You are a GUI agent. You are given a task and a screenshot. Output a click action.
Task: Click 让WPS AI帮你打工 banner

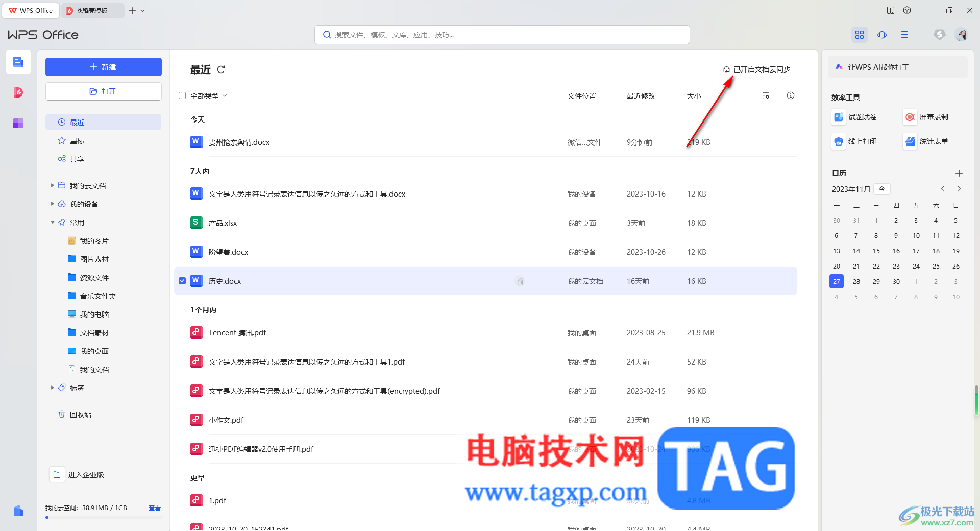[x=897, y=67]
